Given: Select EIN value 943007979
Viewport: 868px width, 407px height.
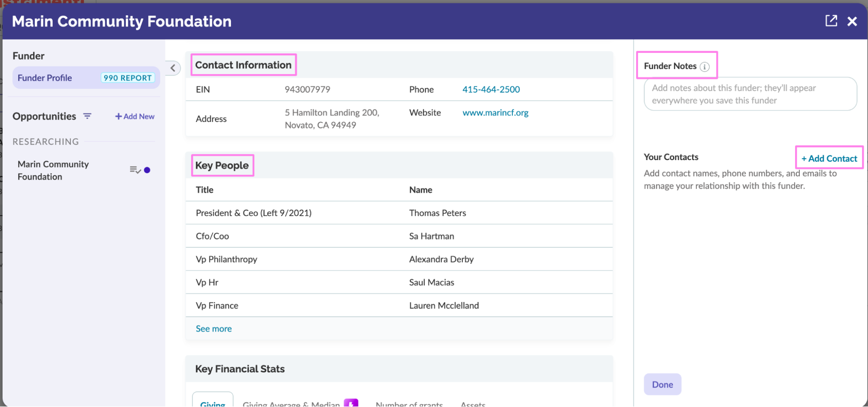Looking at the screenshot, I should point(307,89).
